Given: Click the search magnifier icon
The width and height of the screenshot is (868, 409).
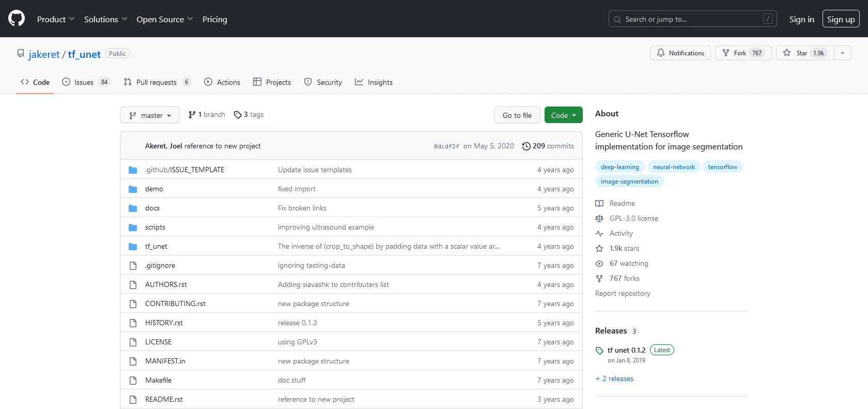Looking at the screenshot, I should pos(617,20).
